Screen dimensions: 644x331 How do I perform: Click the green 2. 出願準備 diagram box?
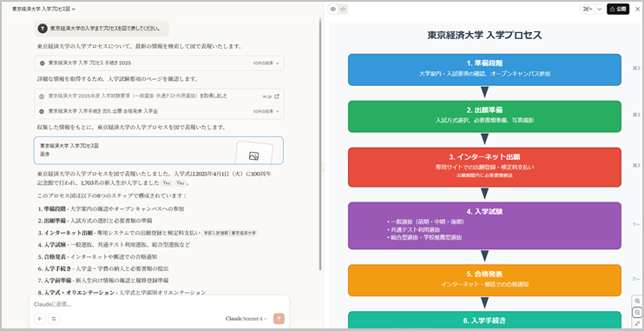point(484,116)
